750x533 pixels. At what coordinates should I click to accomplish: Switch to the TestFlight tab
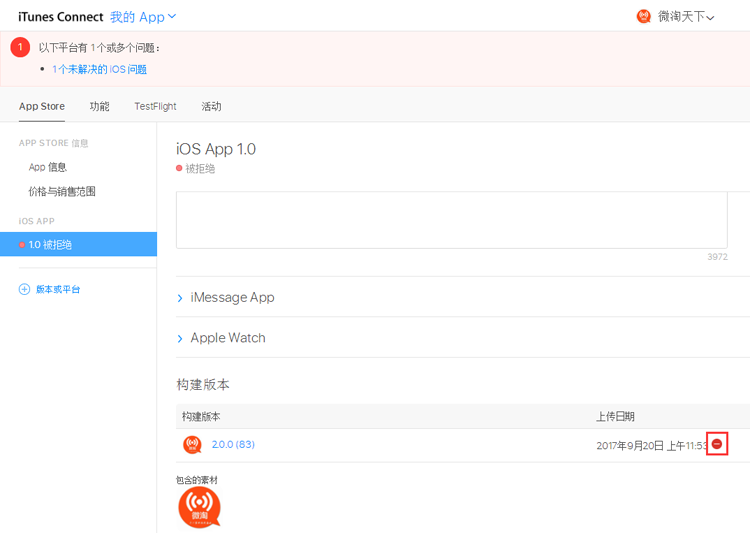point(155,106)
